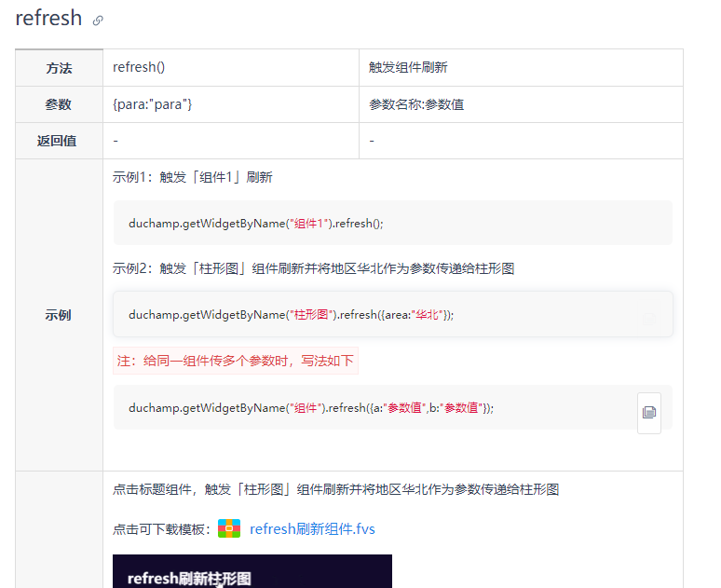The width and height of the screenshot is (721, 588).
Task: Select the 组件1 refresh() code line
Action: tap(255, 224)
